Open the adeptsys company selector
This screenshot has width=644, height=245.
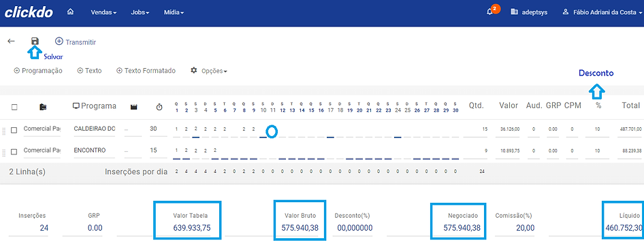tap(529, 12)
